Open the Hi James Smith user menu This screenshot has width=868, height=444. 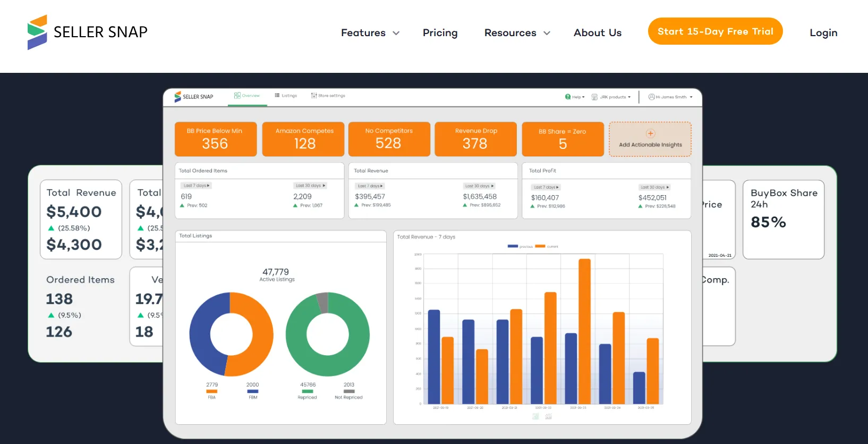[x=670, y=97]
